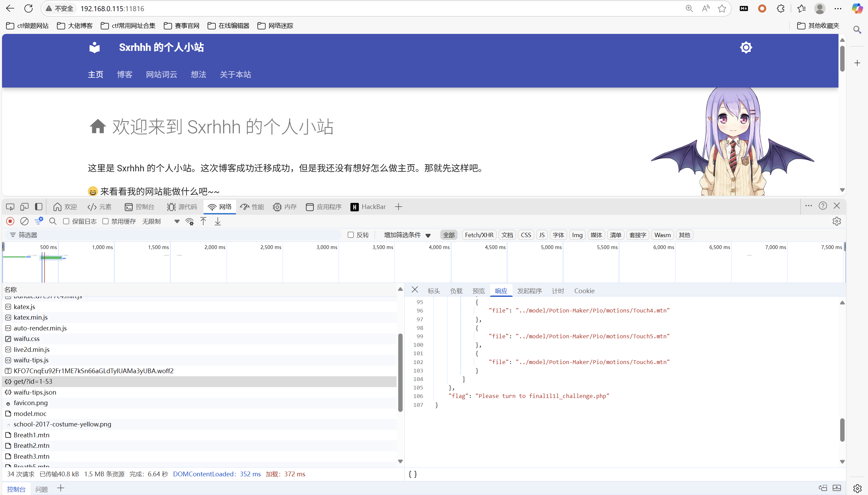The image size is (868, 495).
Task: Click the zoom magnifier in address bar
Action: [689, 8]
